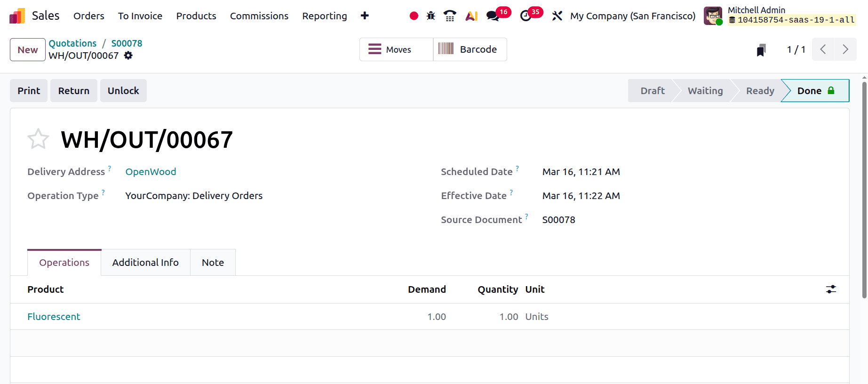Open the Moves smart button
Viewport: 868px width, 384px height.
(x=397, y=49)
